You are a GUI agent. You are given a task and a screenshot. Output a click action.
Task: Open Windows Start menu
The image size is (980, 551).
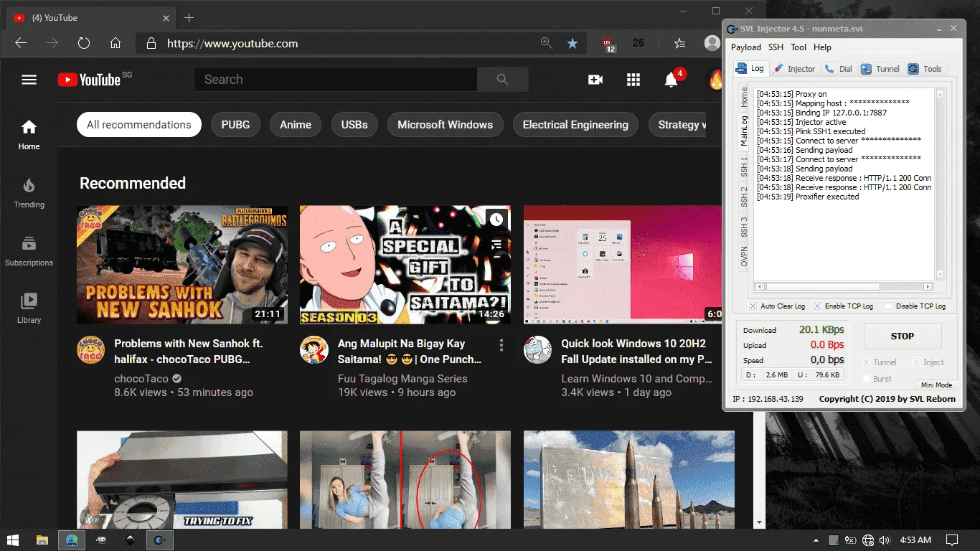click(13, 540)
